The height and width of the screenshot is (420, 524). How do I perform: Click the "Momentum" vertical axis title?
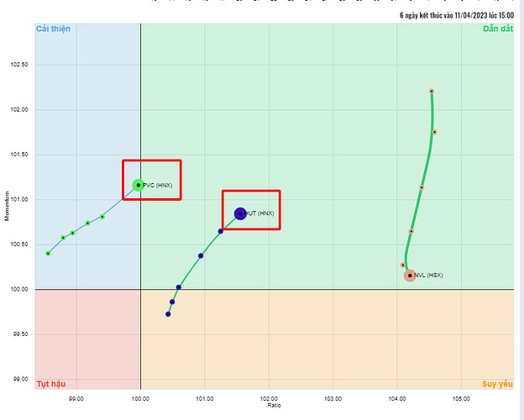pos(7,206)
